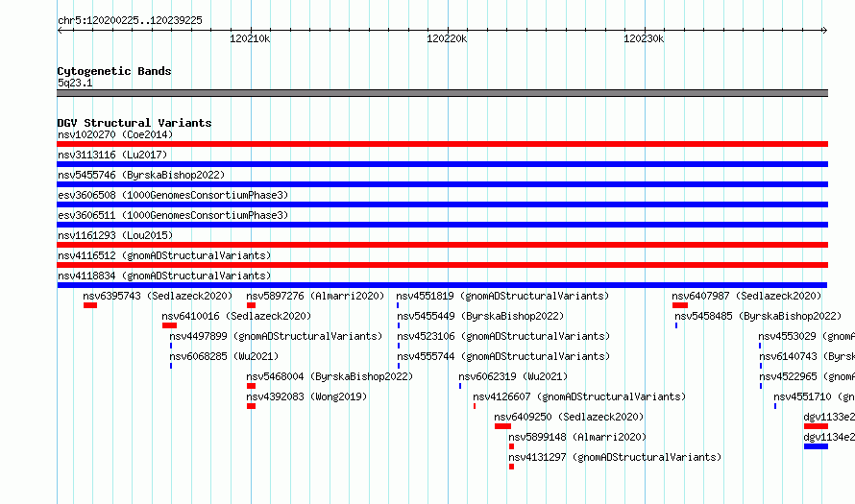Click the gray 5q23.1 cytogenetic band bar
The width and height of the screenshot is (855, 504).
click(x=442, y=93)
